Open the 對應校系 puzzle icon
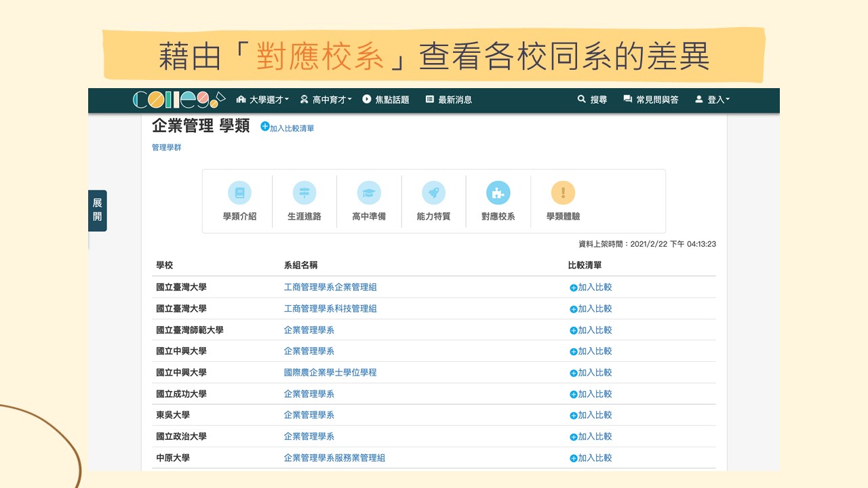Image resolution: width=868 pixels, height=488 pixels. coord(498,193)
